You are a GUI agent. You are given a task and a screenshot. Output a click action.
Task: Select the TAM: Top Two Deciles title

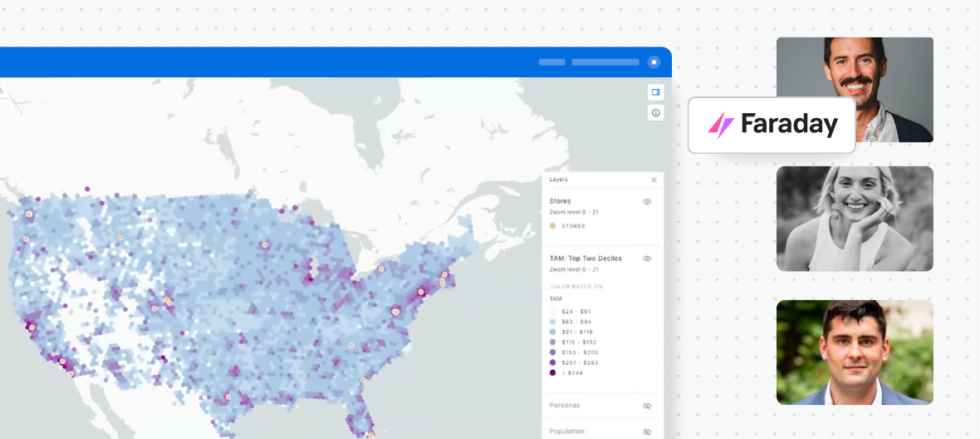[586, 259]
